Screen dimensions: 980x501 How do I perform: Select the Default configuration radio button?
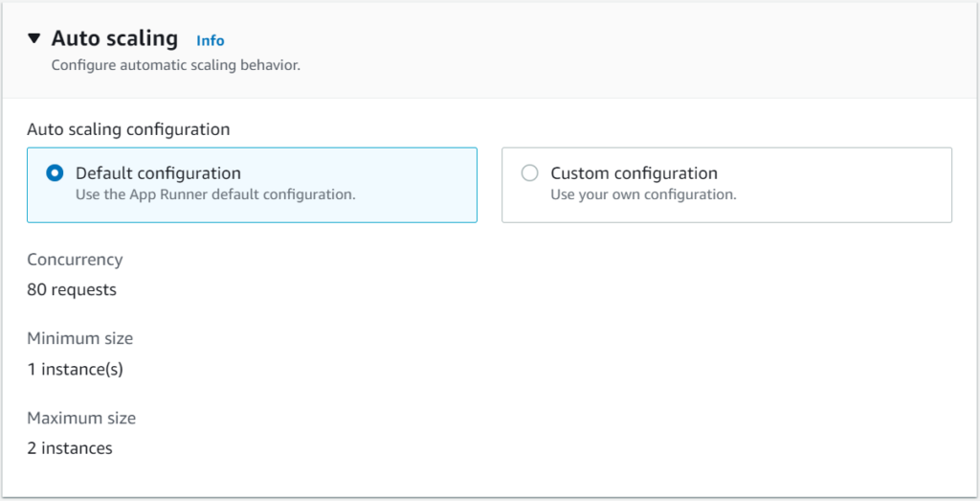[55, 173]
